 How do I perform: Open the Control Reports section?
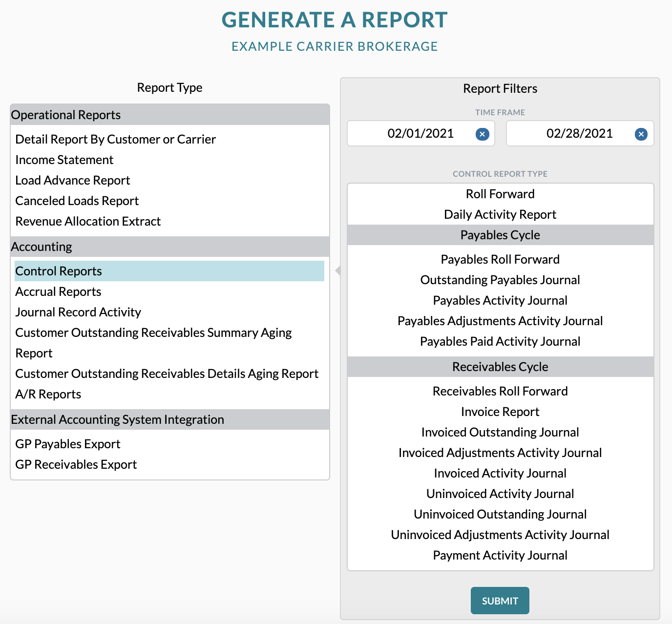[59, 271]
